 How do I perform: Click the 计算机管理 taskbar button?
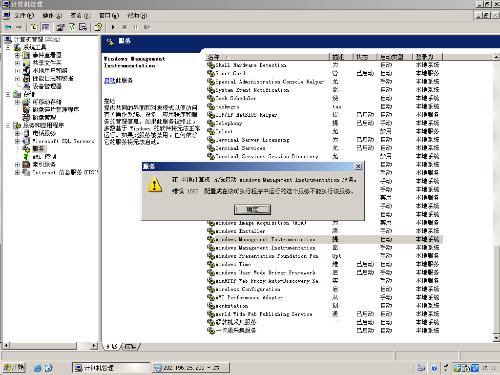[x=110, y=368]
